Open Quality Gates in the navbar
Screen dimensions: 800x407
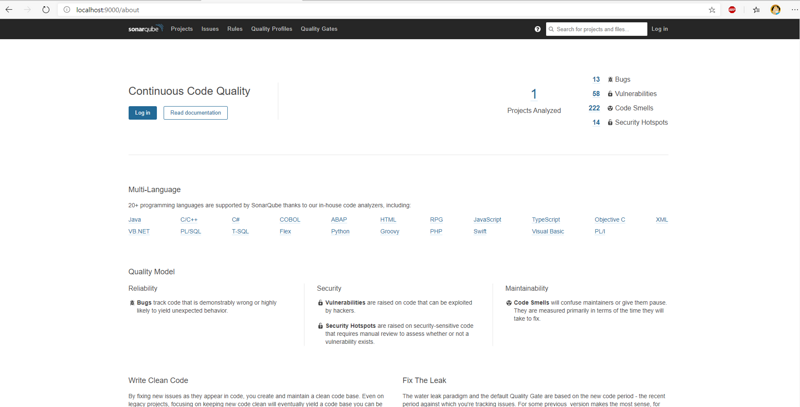click(319, 29)
